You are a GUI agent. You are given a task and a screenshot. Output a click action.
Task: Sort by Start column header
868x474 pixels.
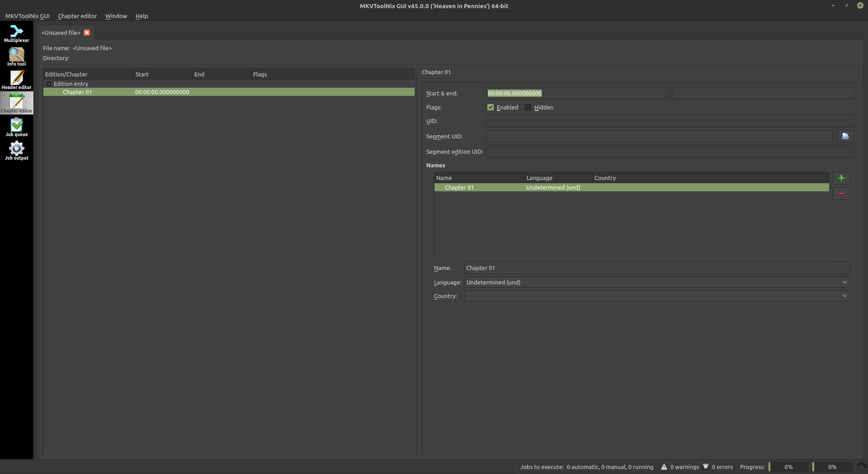pyautogui.click(x=163, y=74)
